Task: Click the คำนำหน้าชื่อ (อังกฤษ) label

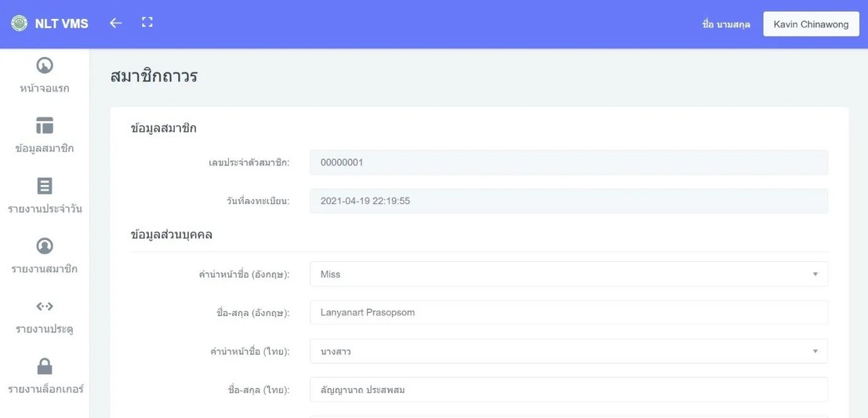Action: 245,274
